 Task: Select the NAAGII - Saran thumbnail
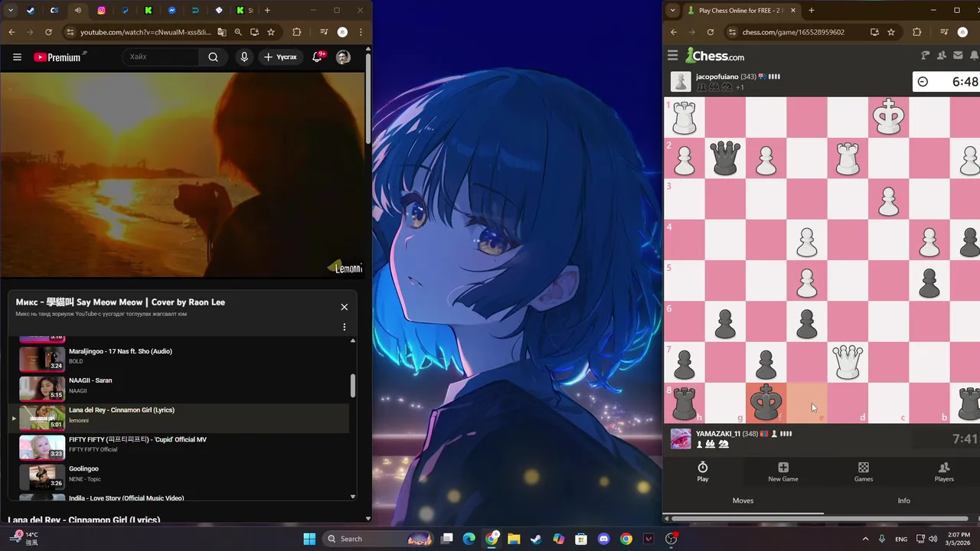tap(42, 388)
